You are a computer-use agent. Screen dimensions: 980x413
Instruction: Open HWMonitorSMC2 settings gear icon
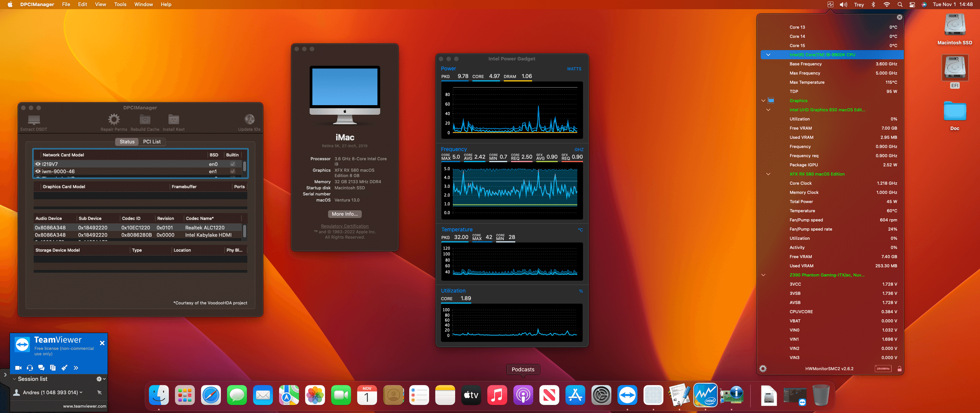tap(763, 369)
